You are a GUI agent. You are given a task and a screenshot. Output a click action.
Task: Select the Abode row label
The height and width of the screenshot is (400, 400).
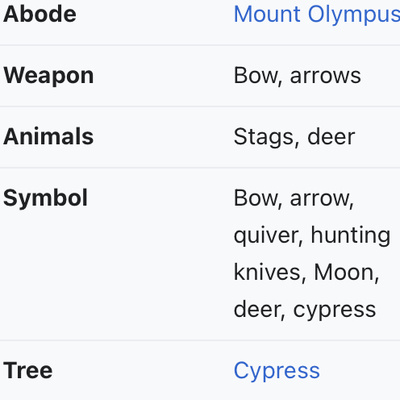coord(40,14)
